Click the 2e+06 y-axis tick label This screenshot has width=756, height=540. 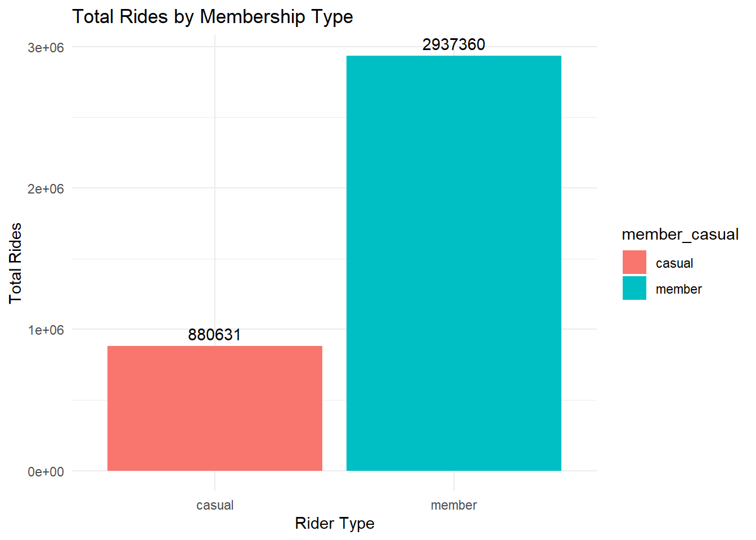click(46, 189)
